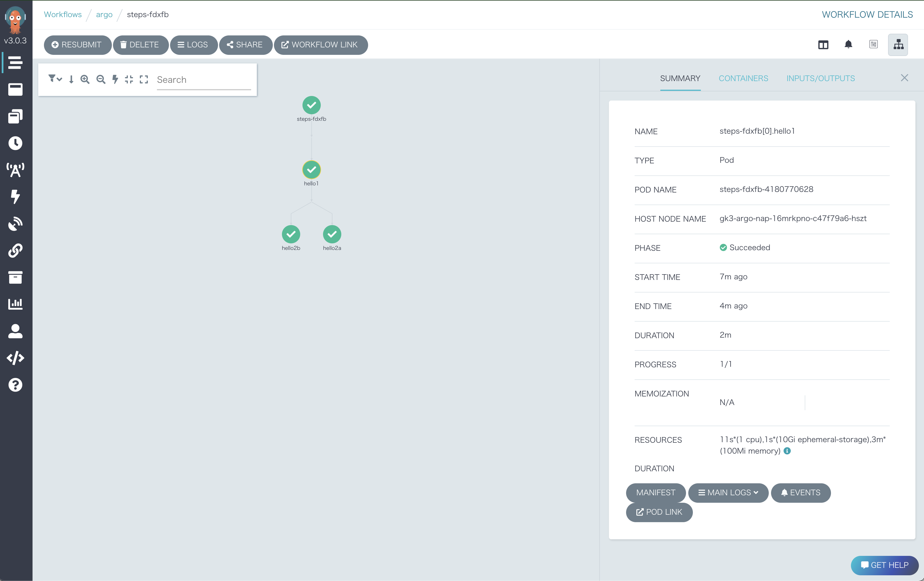Click the fullscreen expand icon in graph toolbar

tap(144, 79)
